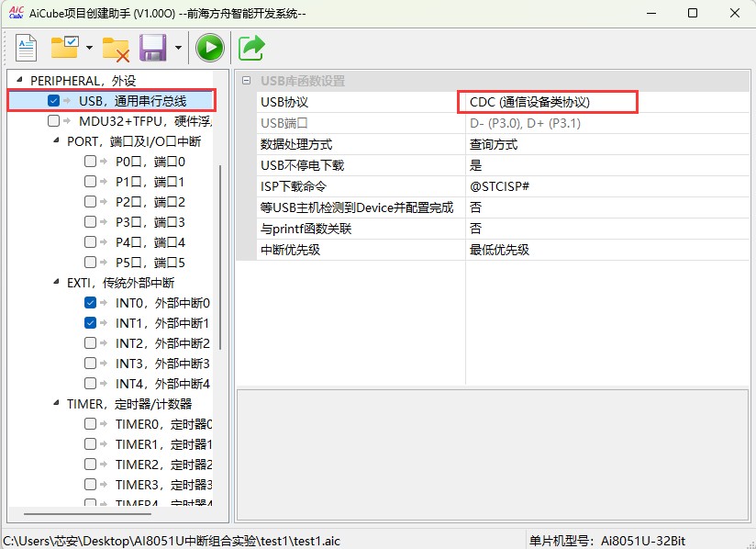Collapse the PORT, 端口及I/O口中断 node
Screen dimensions: 756x549
pyautogui.click(x=56, y=140)
